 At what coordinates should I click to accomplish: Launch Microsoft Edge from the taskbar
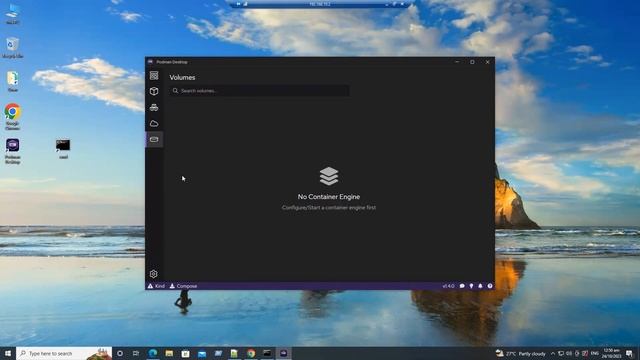click(153, 353)
